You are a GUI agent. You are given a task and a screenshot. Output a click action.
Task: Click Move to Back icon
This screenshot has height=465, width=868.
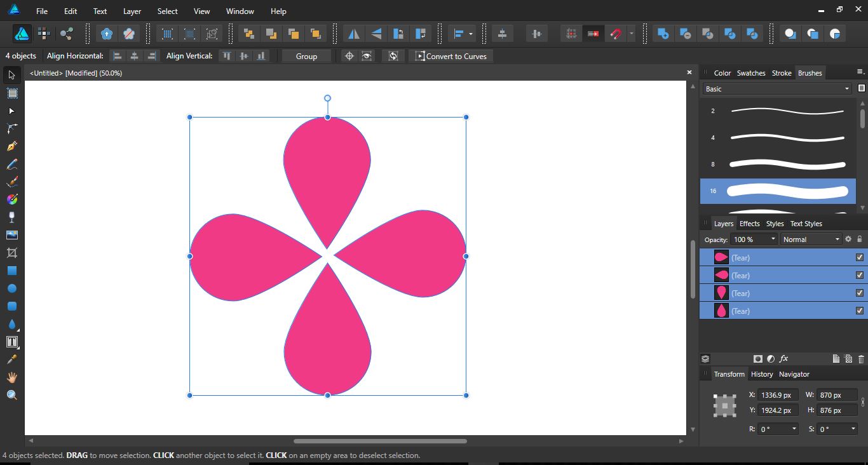249,34
